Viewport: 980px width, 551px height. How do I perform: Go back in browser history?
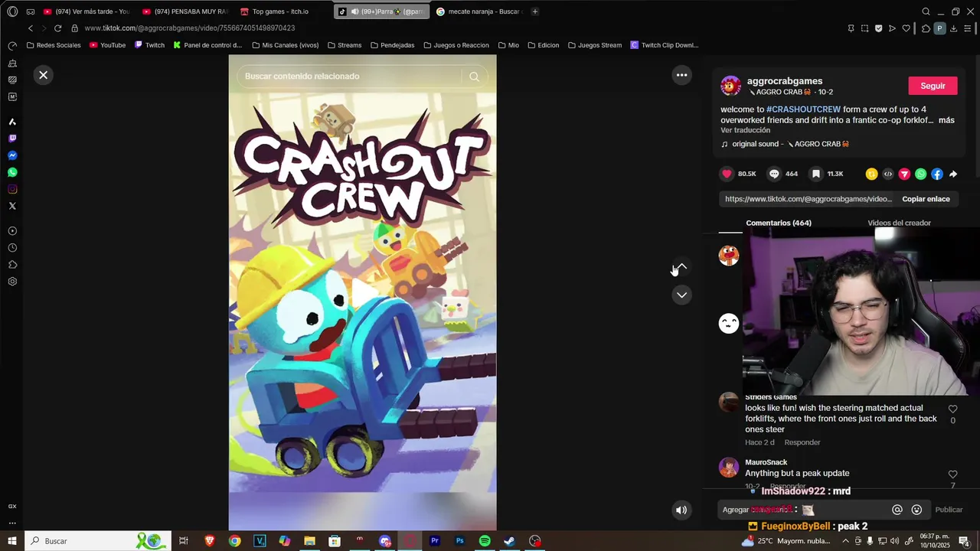(31, 28)
